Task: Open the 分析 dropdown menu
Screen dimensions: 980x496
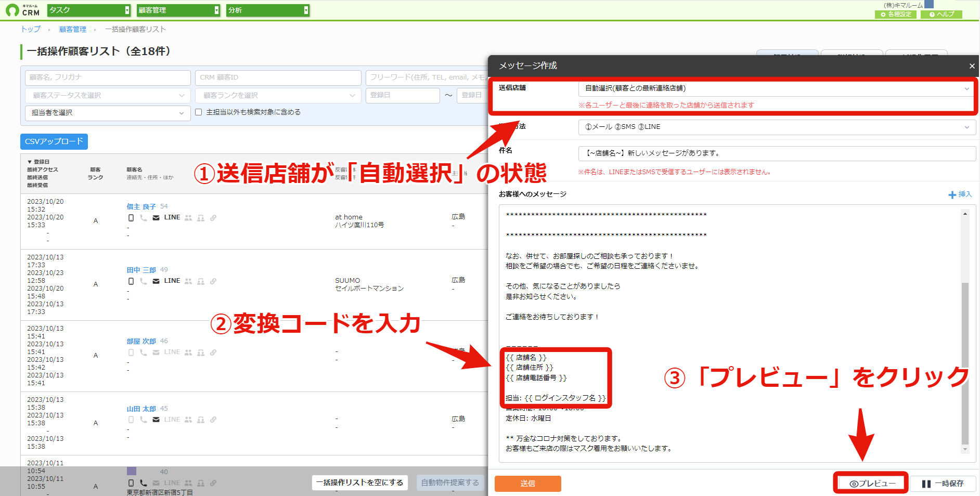Action: tap(268, 10)
